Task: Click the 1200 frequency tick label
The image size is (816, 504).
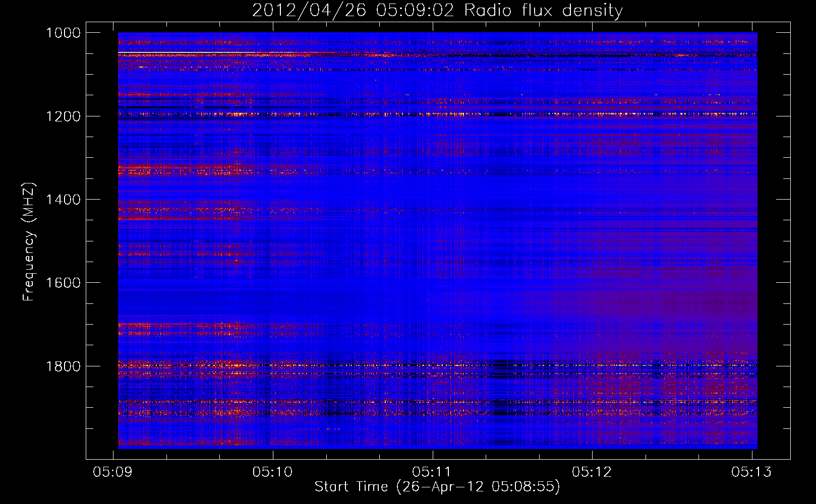Action: 63,116
